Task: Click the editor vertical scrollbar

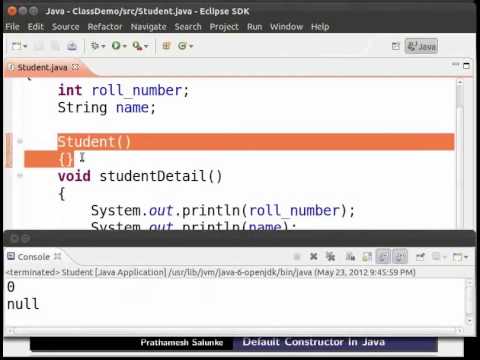Action: [x=460, y=153]
